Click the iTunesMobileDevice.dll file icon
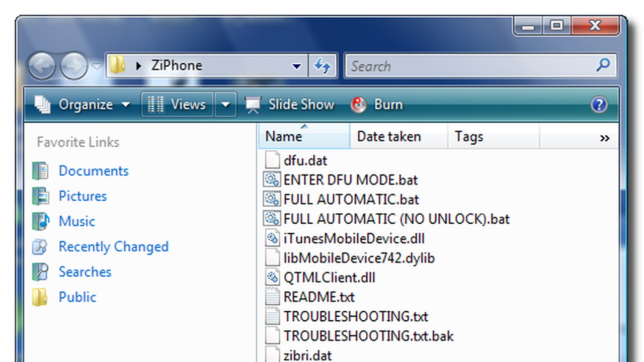This screenshot has width=644, height=362. click(272, 239)
